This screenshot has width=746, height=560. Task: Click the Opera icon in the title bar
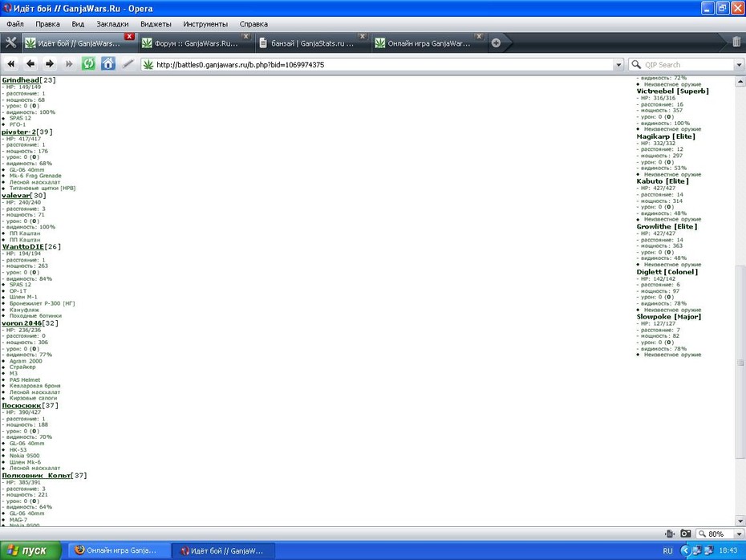7,8
